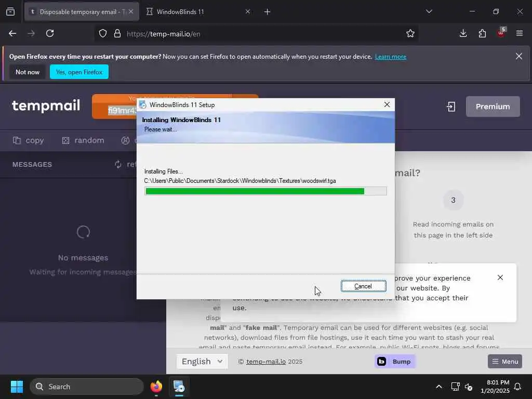Open the clock showing 8:01 PM
Viewport: 532px width, 399px height.
495,387
